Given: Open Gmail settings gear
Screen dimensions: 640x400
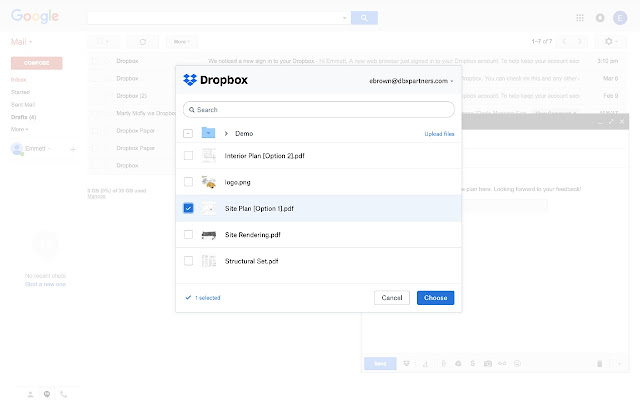Looking at the screenshot, I should click(609, 41).
